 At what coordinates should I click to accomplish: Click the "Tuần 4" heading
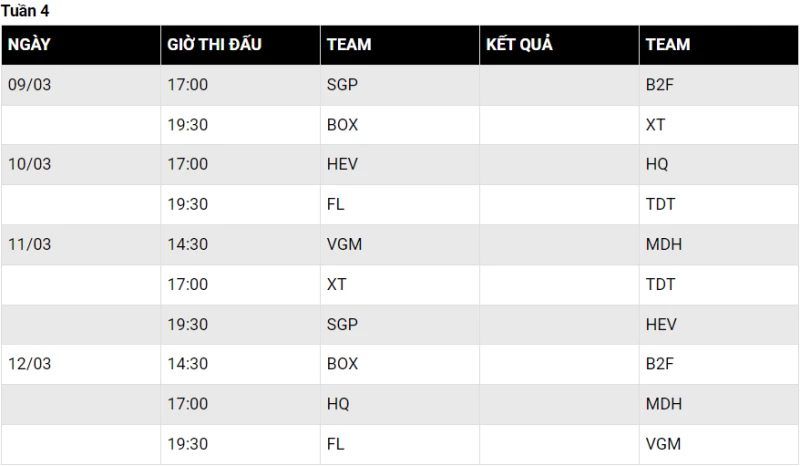point(26,11)
